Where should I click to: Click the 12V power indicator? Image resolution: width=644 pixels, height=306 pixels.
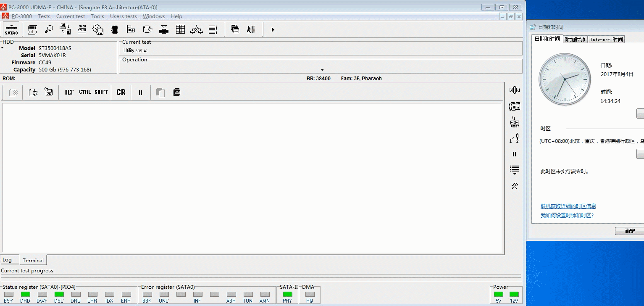pos(514,294)
